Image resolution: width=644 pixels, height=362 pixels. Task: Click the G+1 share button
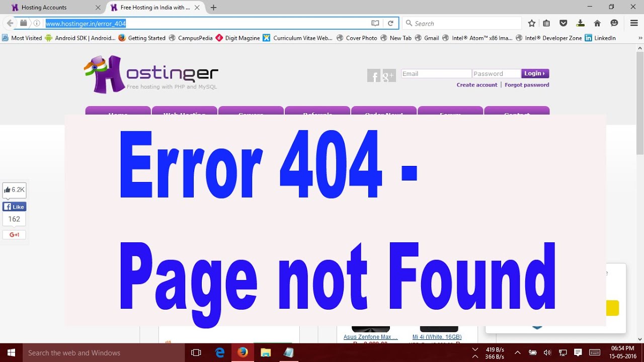pos(14,235)
